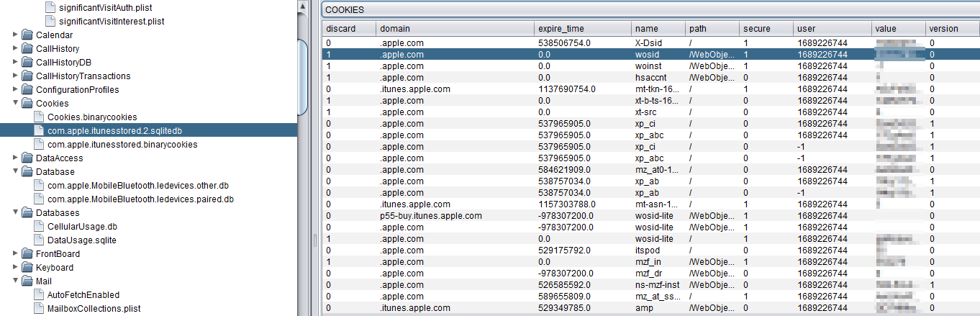Select the woinst cookie name cell

point(658,66)
